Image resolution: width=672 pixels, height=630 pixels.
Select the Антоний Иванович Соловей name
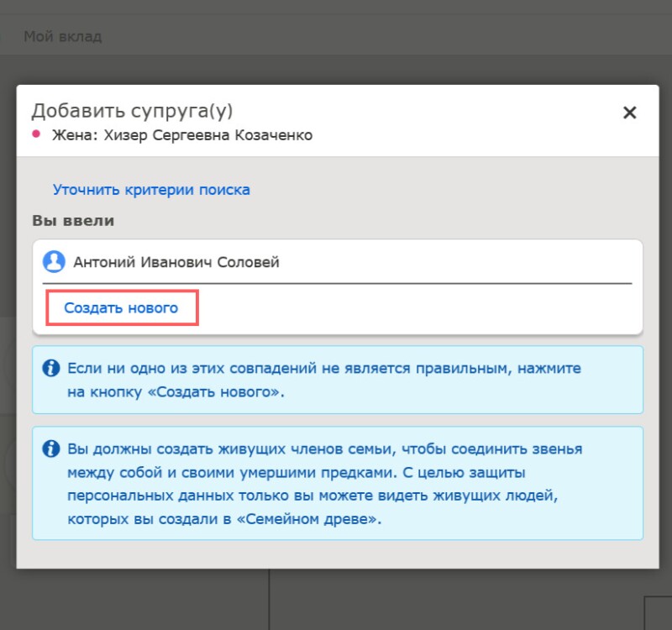176,262
